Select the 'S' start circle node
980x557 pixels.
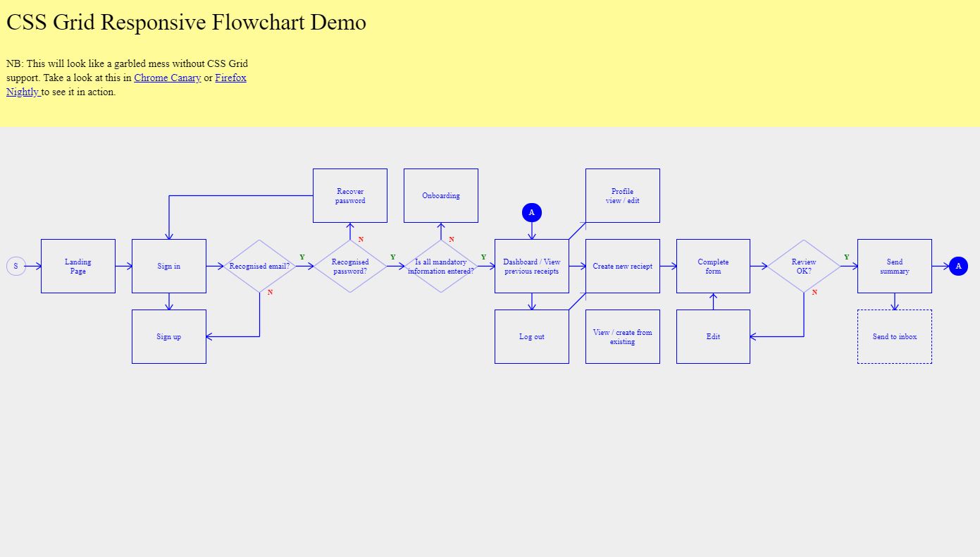[15, 266]
